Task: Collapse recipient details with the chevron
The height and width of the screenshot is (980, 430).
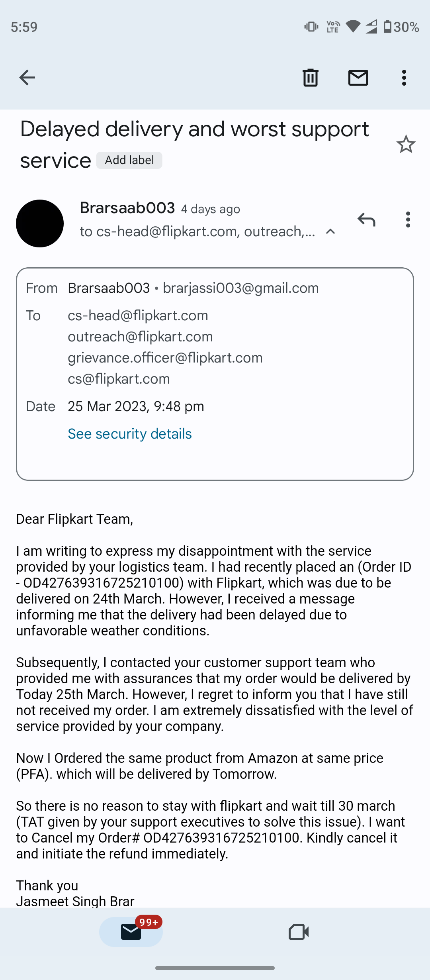Action: click(x=330, y=231)
